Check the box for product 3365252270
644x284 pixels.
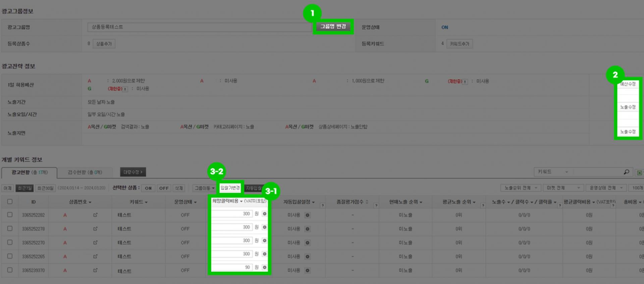coord(10,242)
